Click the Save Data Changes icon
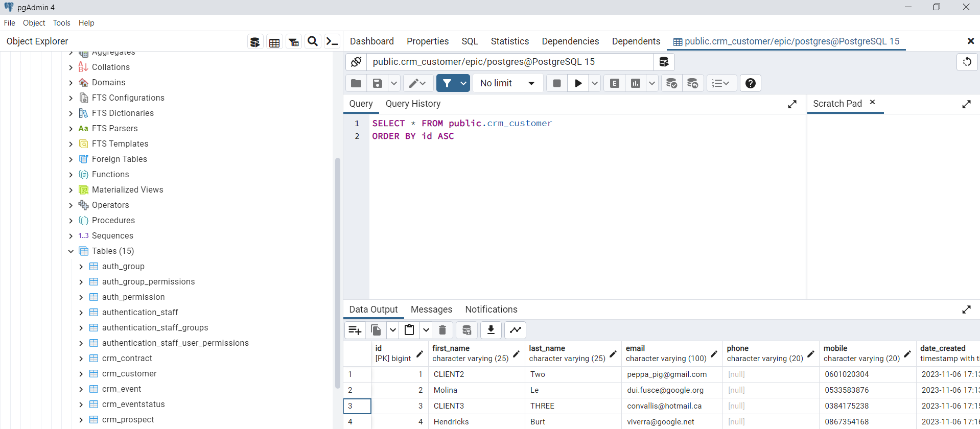This screenshot has height=429, width=980. click(467, 330)
